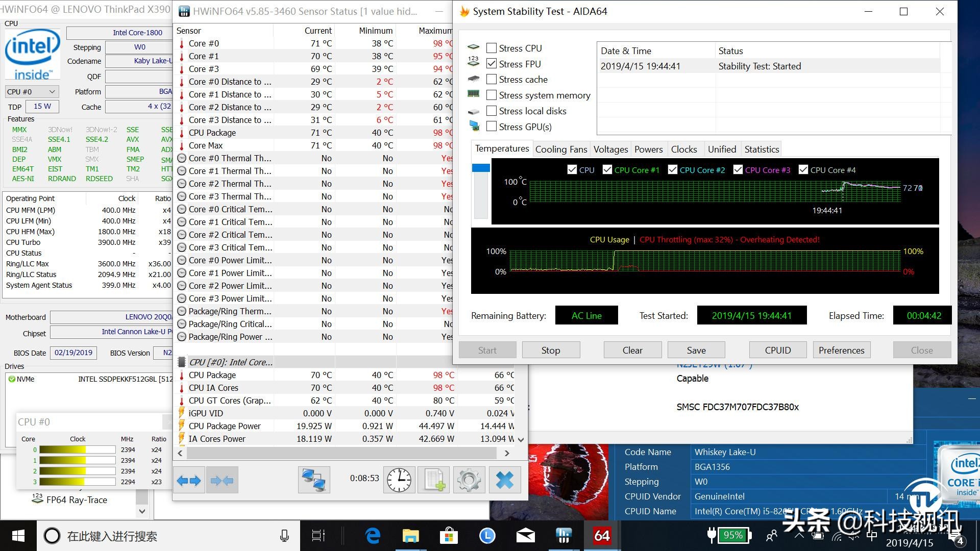
Task: Switch to Cooling Fans tab
Action: [x=561, y=149]
